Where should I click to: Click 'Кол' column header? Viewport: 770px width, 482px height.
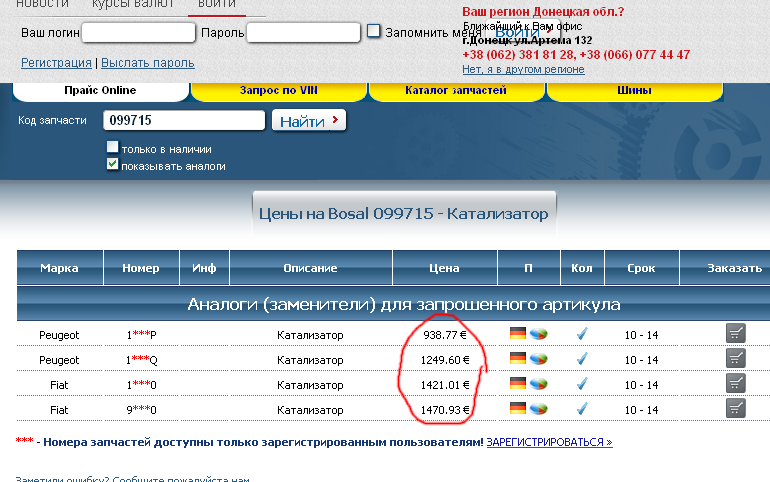pyautogui.click(x=582, y=268)
